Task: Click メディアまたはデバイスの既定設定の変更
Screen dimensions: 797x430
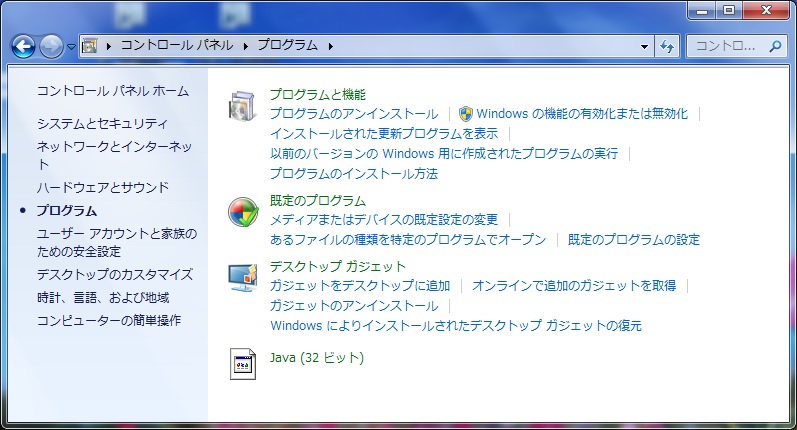Action: 384,220
